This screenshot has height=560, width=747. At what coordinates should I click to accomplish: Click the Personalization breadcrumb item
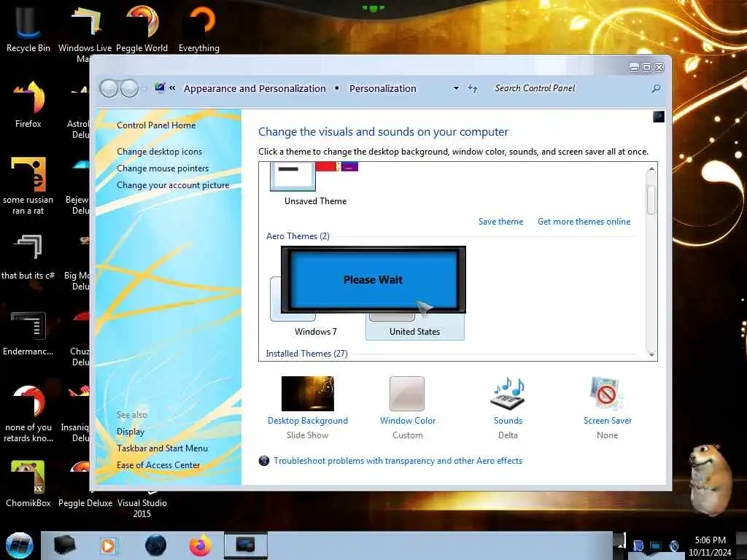(x=383, y=88)
